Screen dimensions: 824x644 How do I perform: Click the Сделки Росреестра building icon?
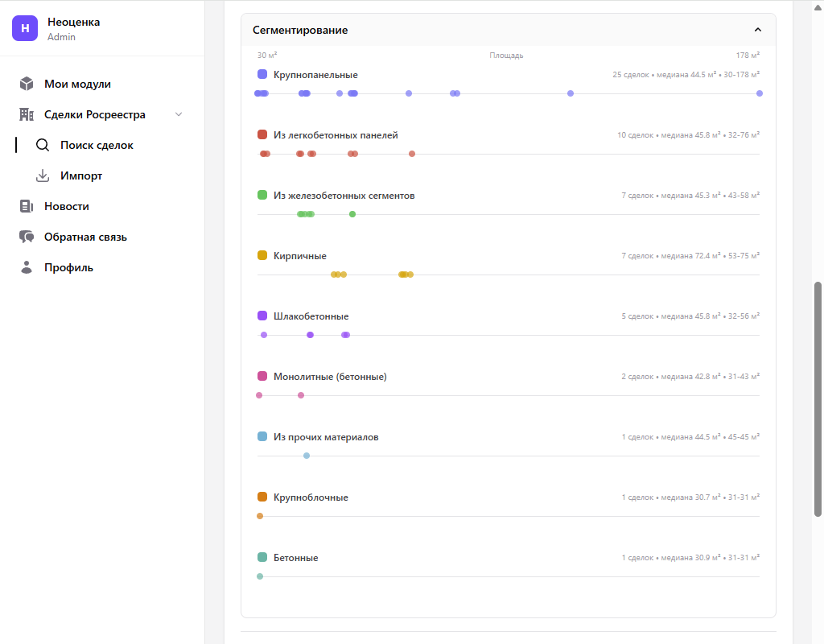point(27,114)
